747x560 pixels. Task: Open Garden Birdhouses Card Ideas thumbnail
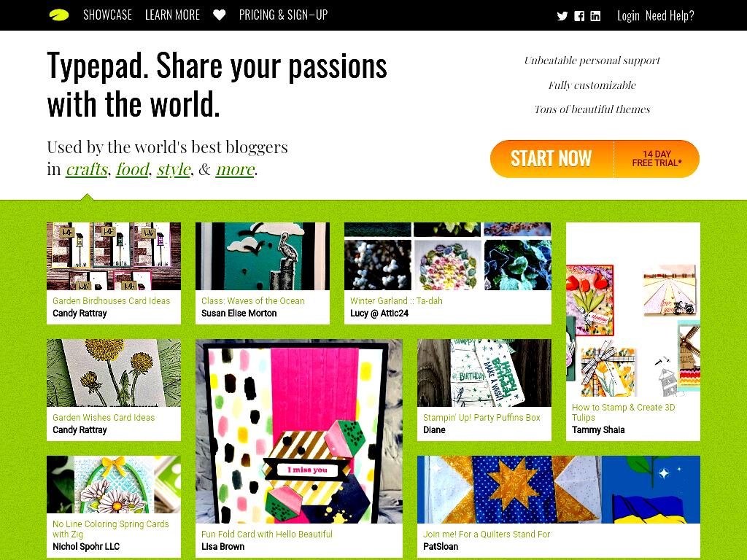click(x=114, y=256)
